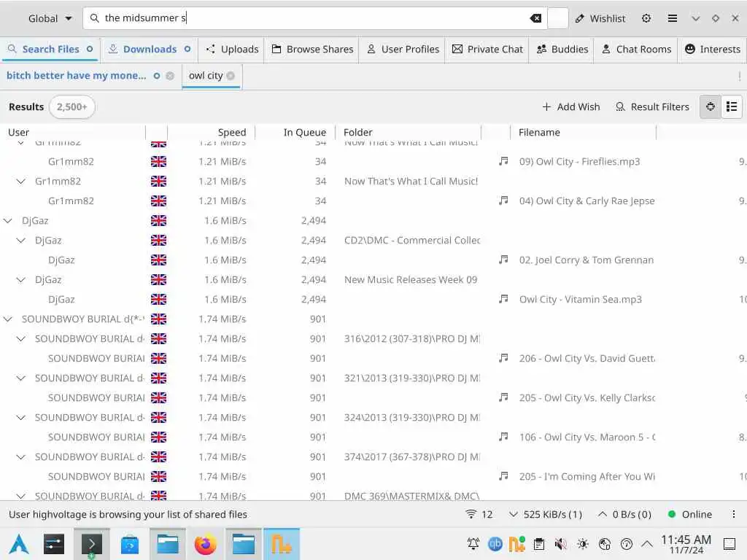This screenshot has height=560, width=747.
Task: Select '206 - Owl City Vs. David Guett' file
Action: [x=587, y=359]
